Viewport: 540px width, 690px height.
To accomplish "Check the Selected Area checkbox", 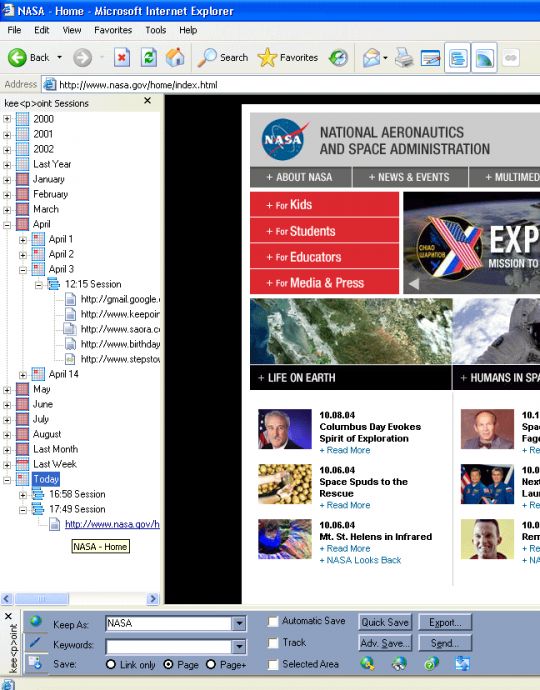I will coord(273,664).
